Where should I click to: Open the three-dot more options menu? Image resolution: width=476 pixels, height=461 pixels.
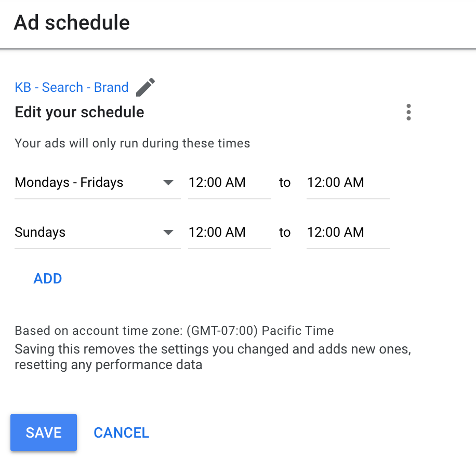(x=408, y=112)
